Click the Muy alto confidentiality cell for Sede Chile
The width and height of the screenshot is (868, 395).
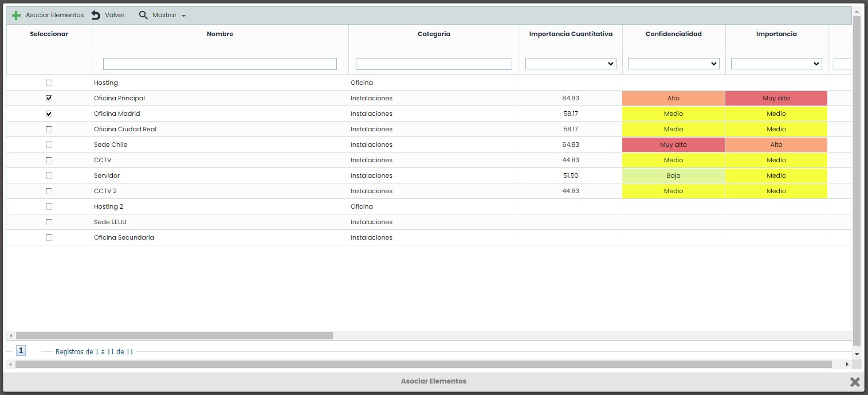[673, 144]
